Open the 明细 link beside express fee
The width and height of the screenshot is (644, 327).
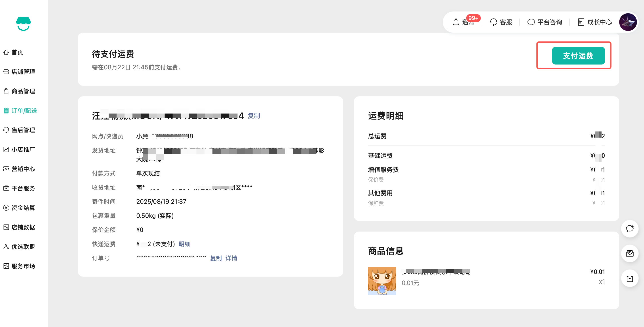click(184, 244)
